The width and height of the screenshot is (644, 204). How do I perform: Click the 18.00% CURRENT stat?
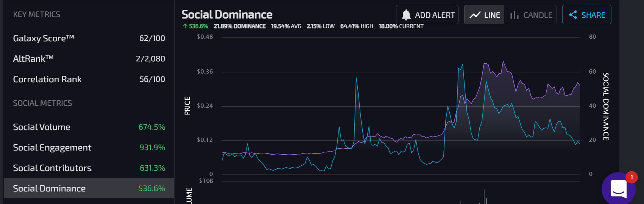401,26
